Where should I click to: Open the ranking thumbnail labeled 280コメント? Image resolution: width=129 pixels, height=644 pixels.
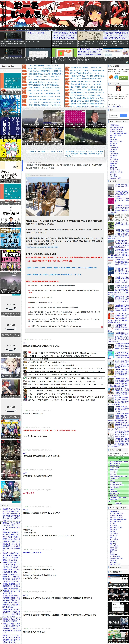pyautogui.click(x=118, y=623)
